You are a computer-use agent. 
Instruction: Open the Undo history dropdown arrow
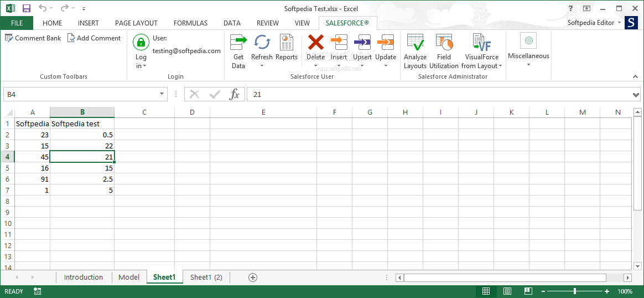[x=51, y=8]
